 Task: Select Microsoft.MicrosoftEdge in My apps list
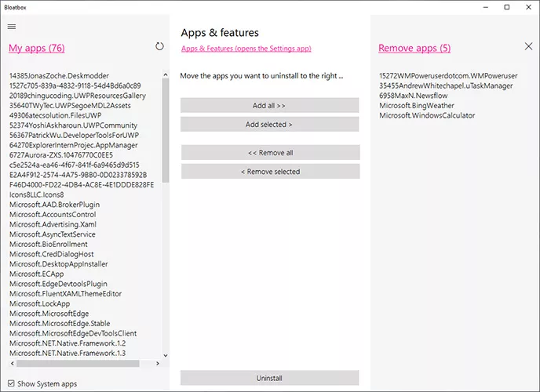(x=49, y=314)
